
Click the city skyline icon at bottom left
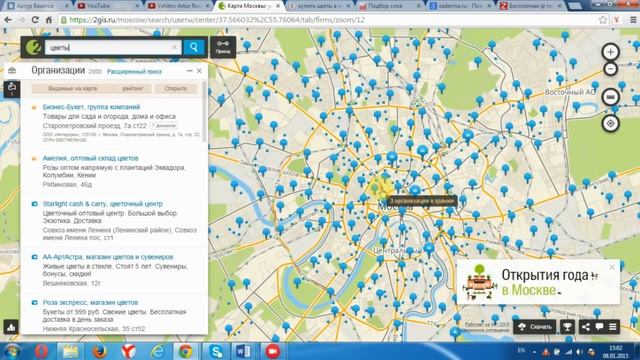pos(11,327)
